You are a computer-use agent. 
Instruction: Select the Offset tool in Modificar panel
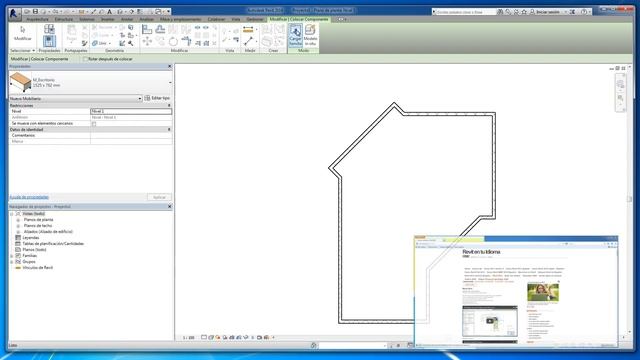pyautogui.click(x=160, y=29)
